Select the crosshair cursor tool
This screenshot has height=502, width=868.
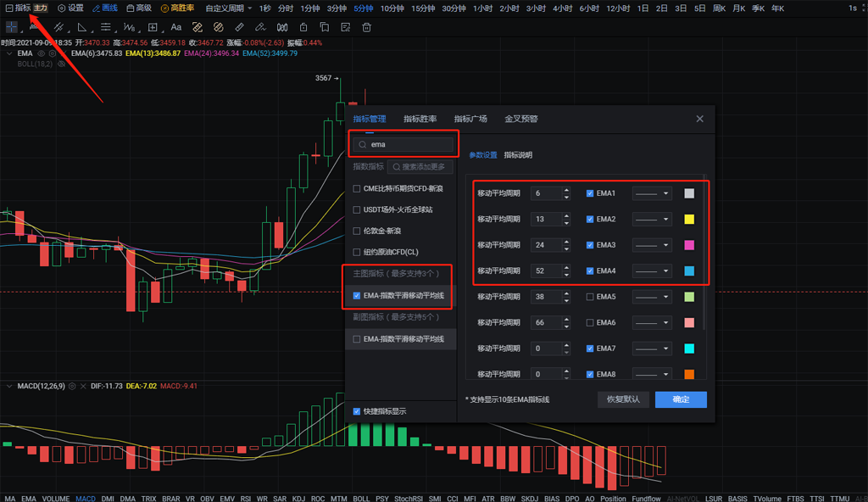[12, 27]
